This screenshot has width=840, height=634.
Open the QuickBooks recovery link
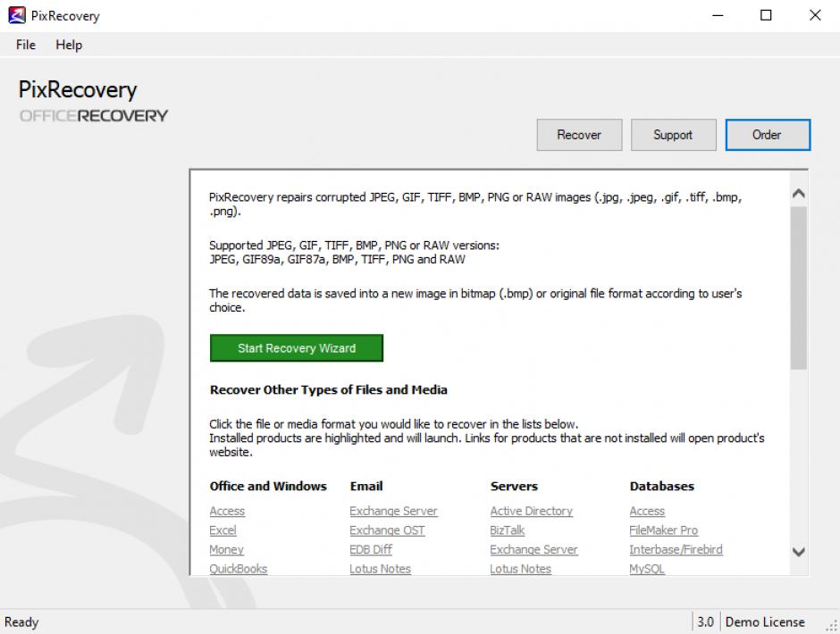(239, 569)
